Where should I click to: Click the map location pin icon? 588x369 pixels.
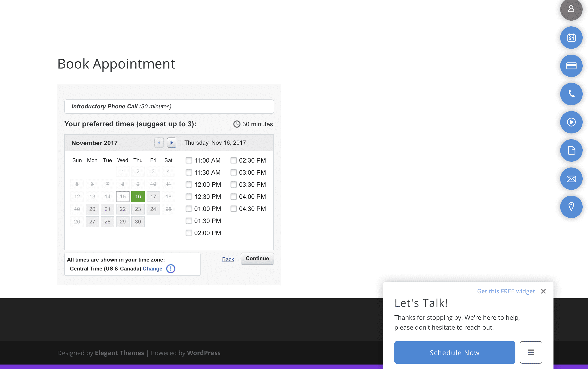(x=571, y=207)
